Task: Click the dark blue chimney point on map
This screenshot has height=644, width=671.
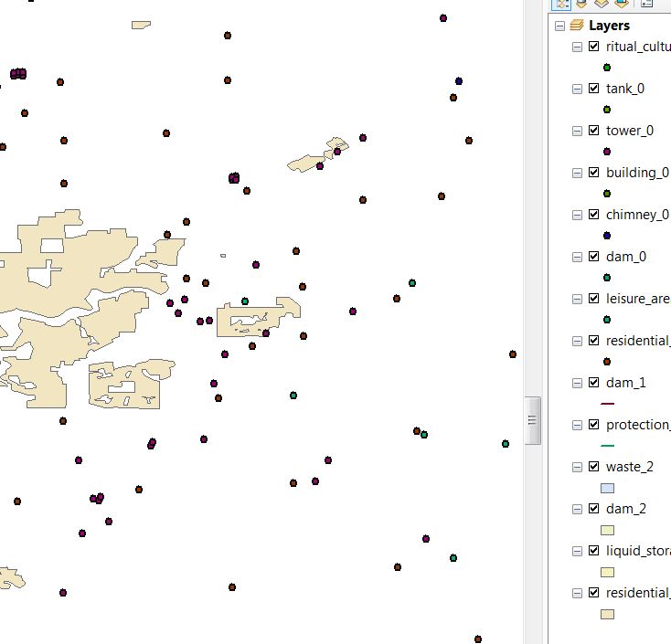Action: (459, 80)
